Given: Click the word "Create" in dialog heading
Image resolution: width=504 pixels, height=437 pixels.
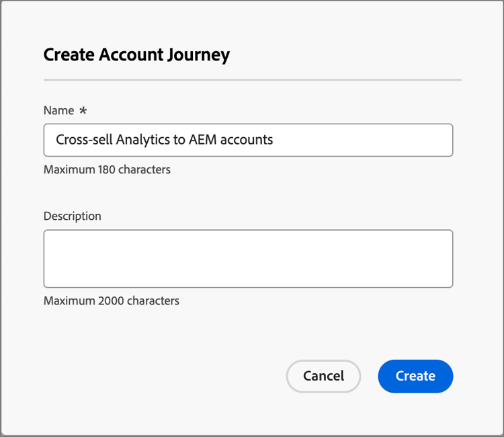Looking at the screenshot, I should tap(69, 55).
